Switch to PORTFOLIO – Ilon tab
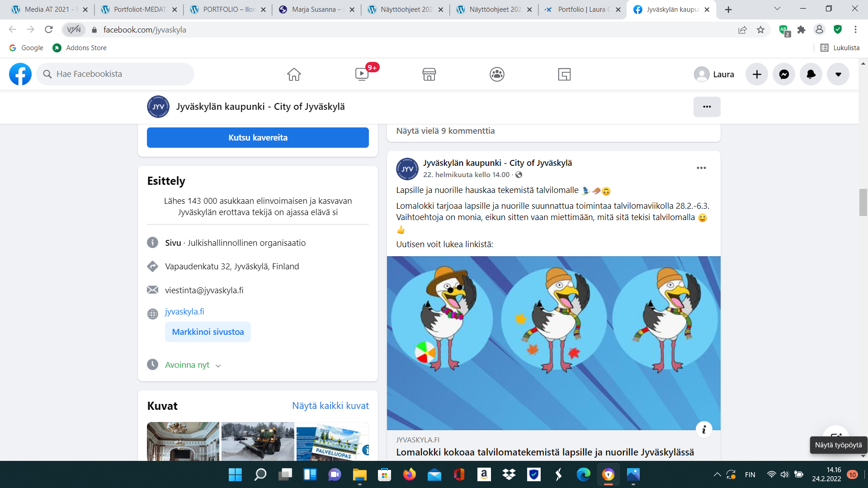This screenshot has width=868, height=488. (x=227, y=9)
